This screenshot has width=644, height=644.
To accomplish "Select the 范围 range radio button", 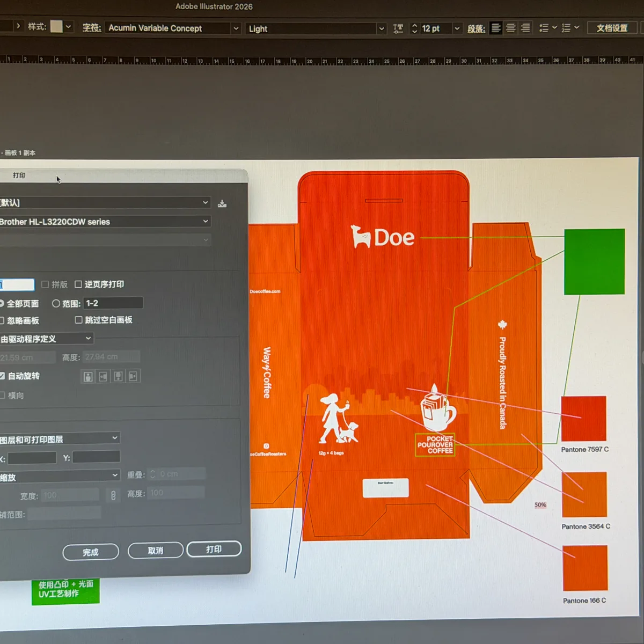I will point(56,303).
